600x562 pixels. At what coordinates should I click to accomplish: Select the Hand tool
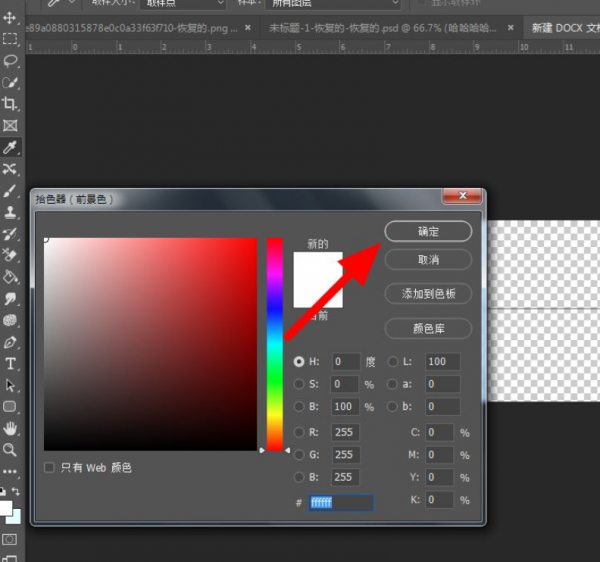[x=10, y=428]
